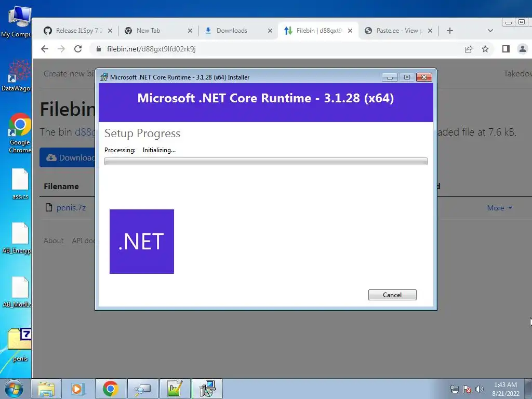Reload the Filebin page
The height and width of the screenshot is (399, 532).
78,49
